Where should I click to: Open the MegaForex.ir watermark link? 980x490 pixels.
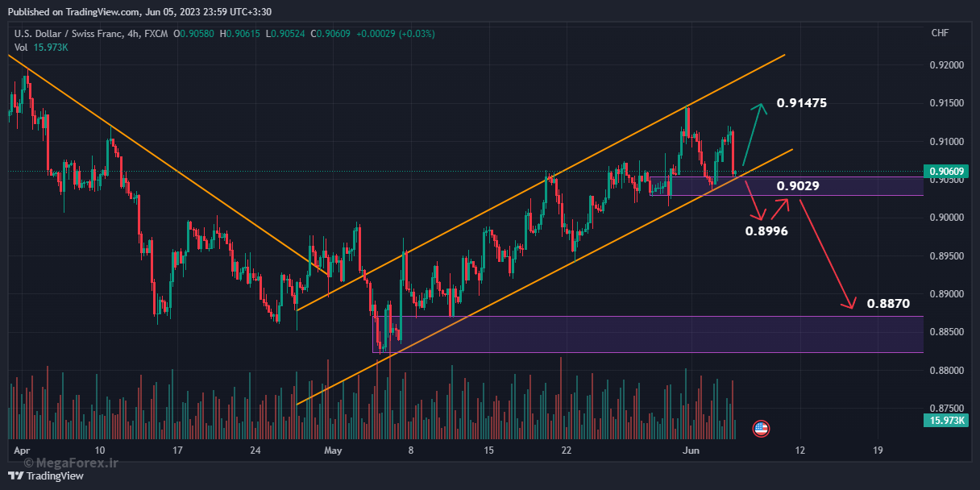(71, 463)
